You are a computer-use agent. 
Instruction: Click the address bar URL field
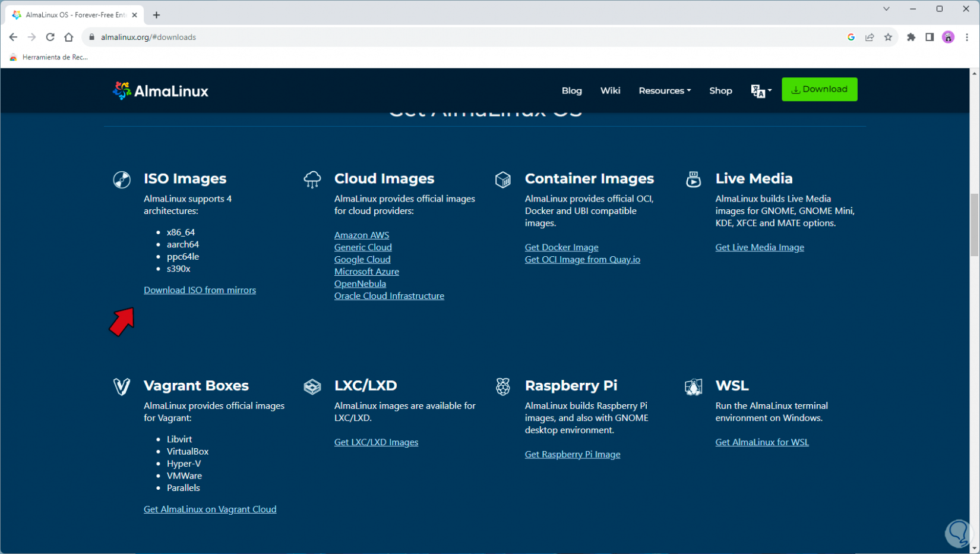pos(416,37)
